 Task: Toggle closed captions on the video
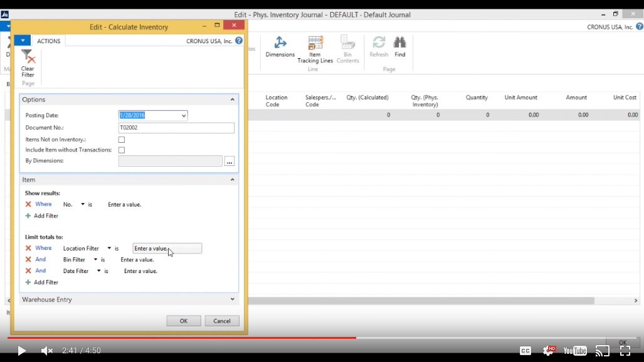pos(525,351)
